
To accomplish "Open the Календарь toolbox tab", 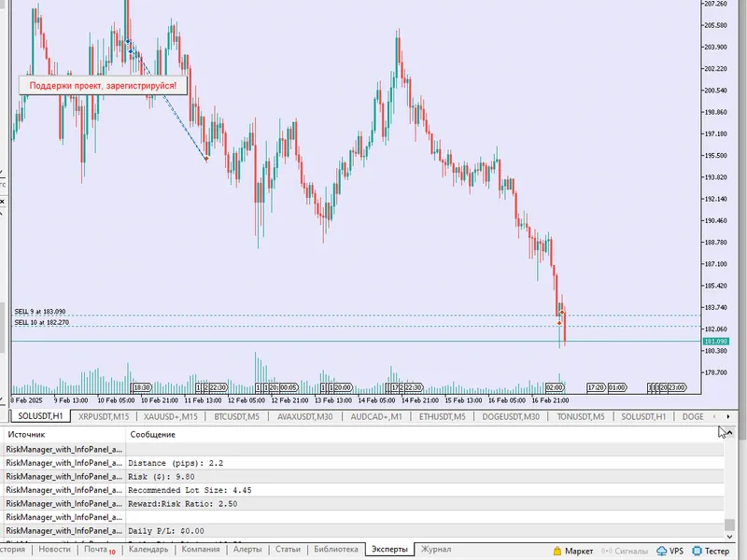I will click(148, 549).
